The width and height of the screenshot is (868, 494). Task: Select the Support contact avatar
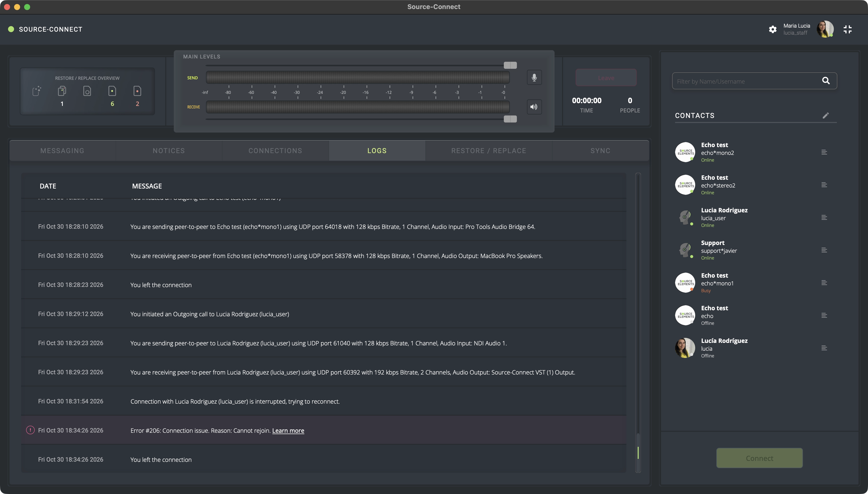685,250
